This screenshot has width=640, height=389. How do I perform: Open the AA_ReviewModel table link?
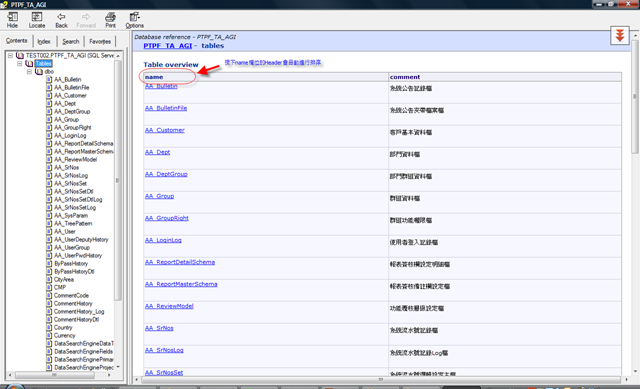(x=169, y=307)
